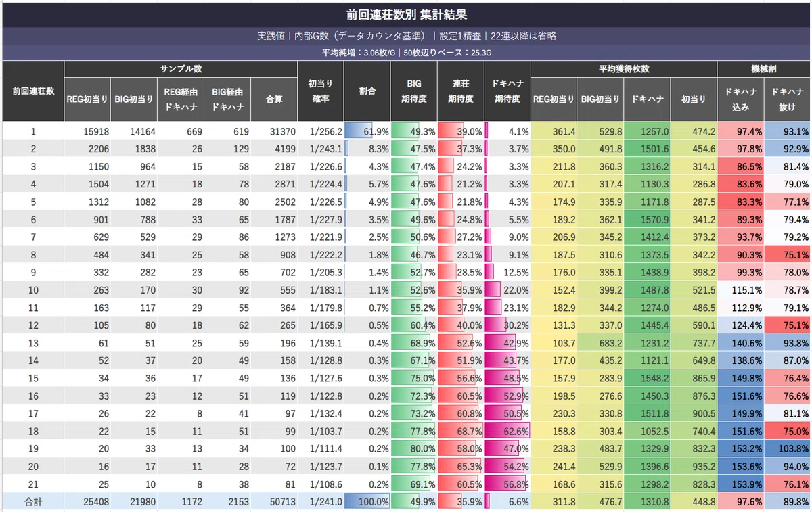Click the 1/103.7 probability cell

321,432
